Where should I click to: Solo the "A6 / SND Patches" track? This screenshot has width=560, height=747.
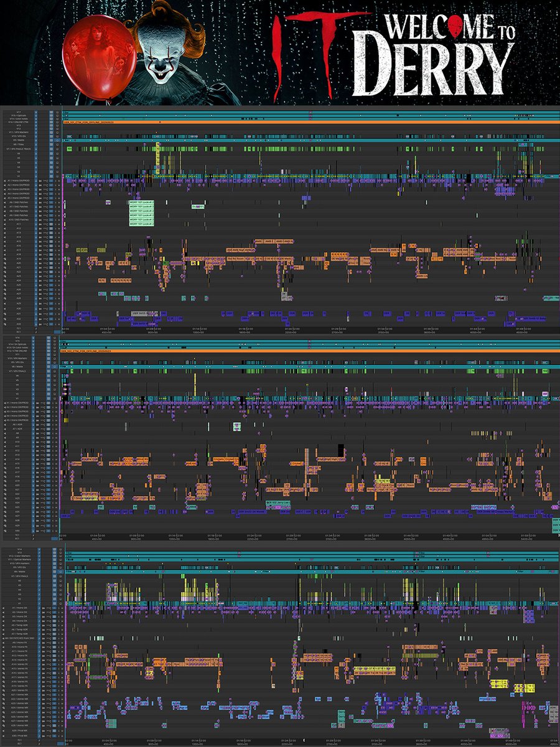pyautogui.click(x=55, y=202)
